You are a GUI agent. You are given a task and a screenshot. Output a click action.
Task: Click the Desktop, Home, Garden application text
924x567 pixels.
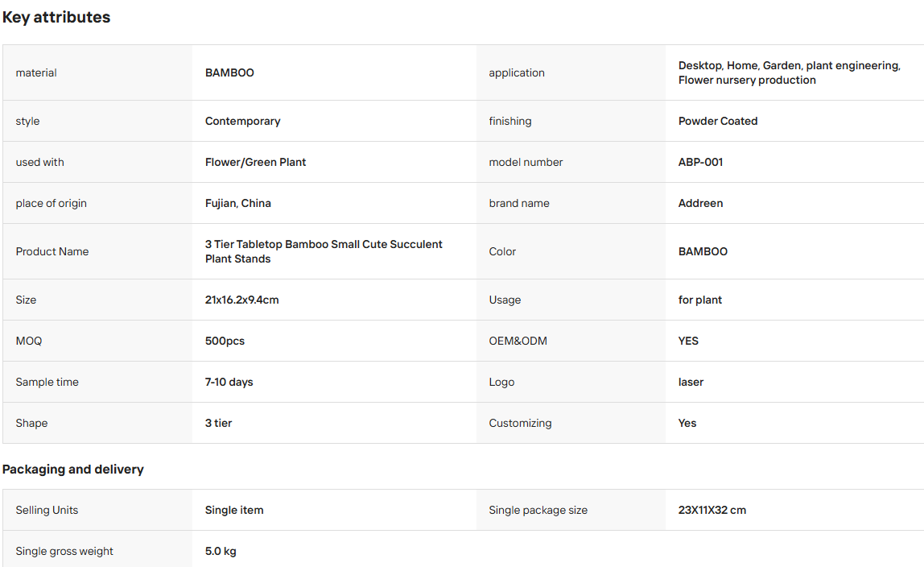pyautogui.click(x=789, y=72)
